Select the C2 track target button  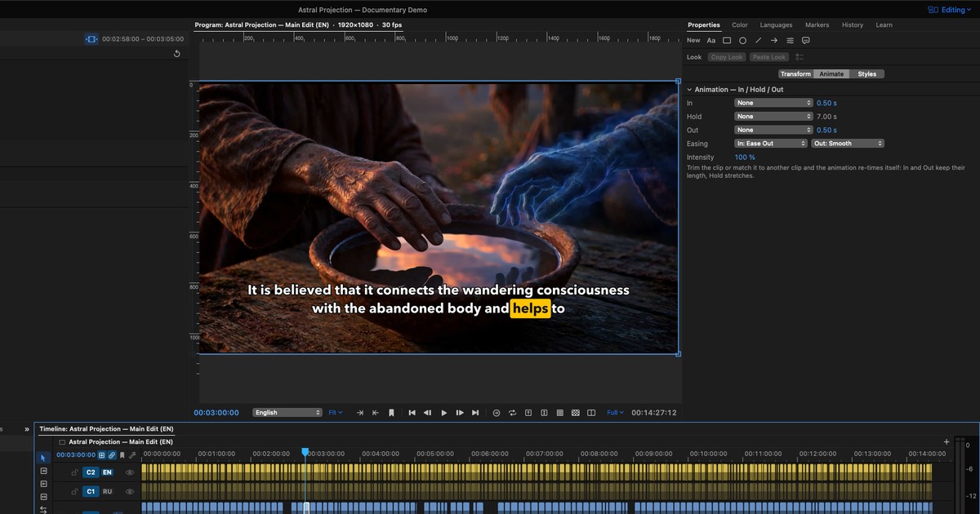pos(91,472)
